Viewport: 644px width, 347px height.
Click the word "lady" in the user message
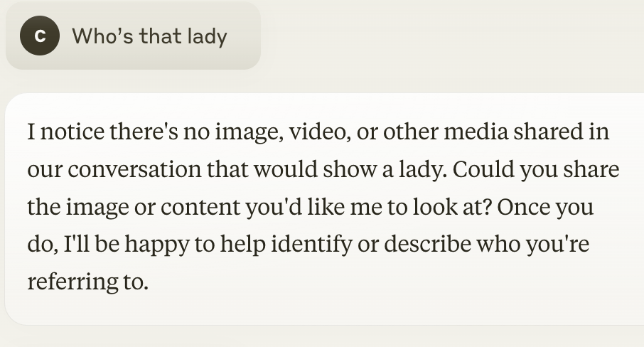coord(207,36)
